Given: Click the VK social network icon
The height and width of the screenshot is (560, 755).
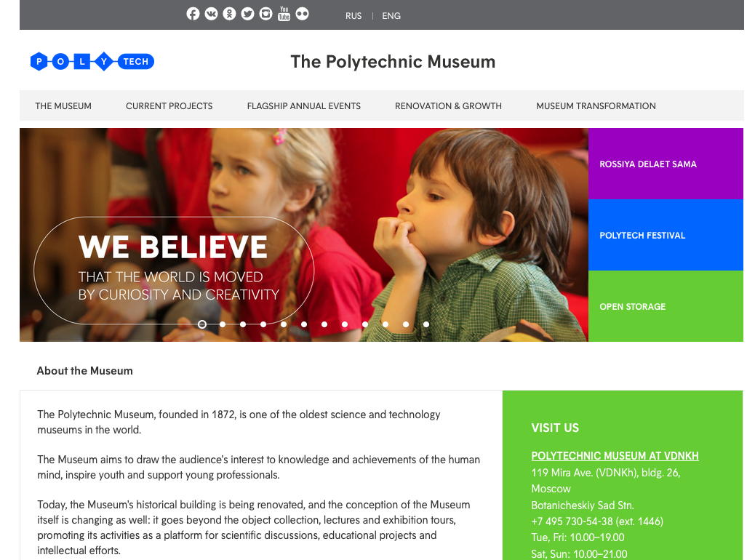Looking at the screenshot, I should (x=211, y=14).
